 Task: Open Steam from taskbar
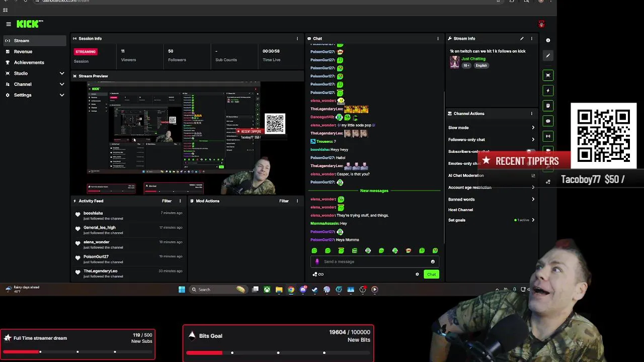click(315, 290)
